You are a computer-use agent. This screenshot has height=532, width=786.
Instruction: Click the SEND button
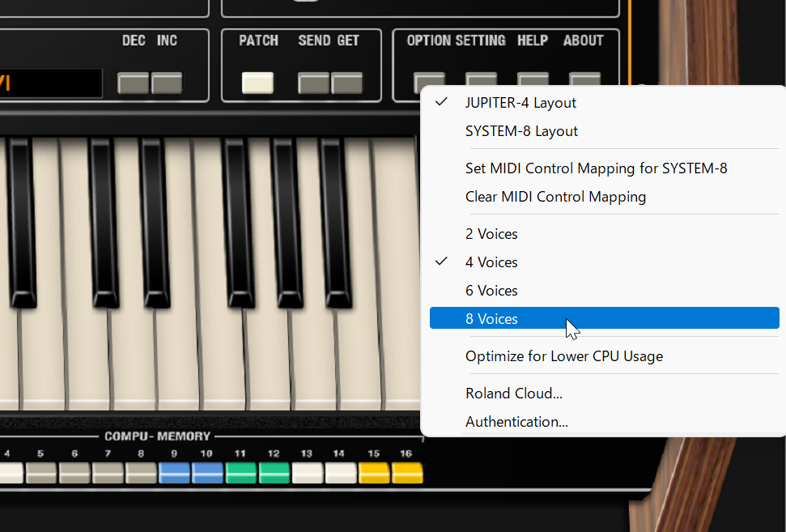coord(313,83)
